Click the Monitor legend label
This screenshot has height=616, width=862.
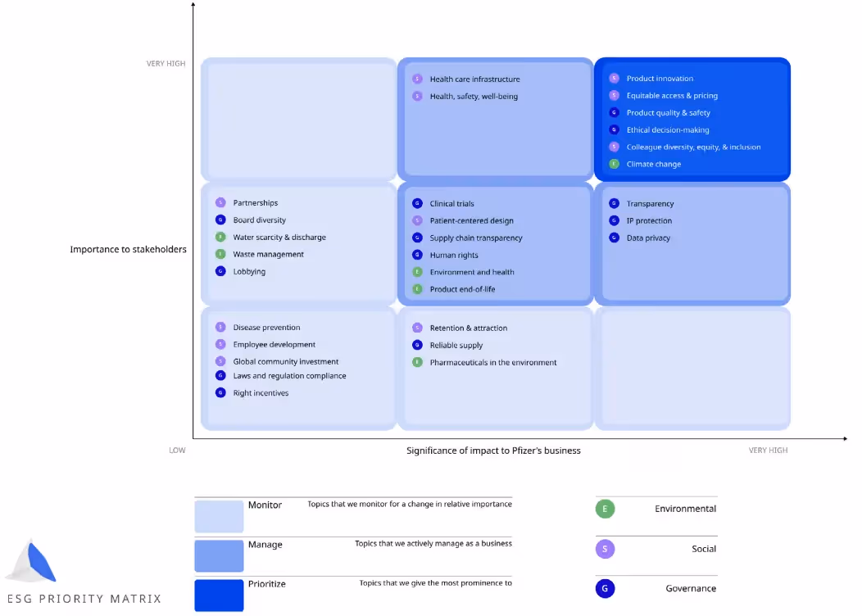point(265,505)
